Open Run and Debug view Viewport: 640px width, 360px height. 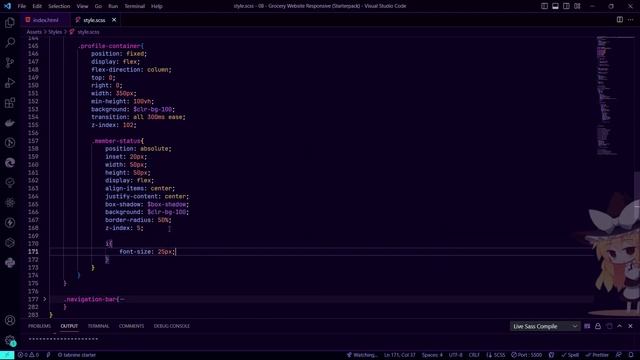[x=10, y=82]
